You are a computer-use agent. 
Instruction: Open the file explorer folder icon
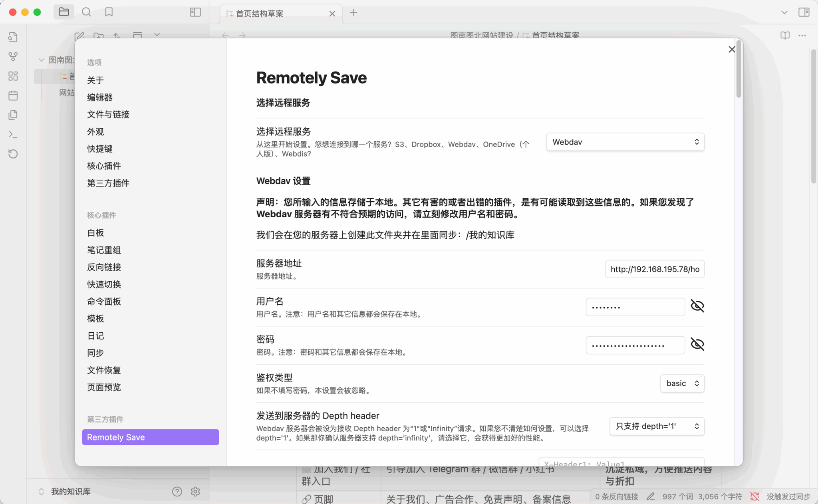point(64,12)
